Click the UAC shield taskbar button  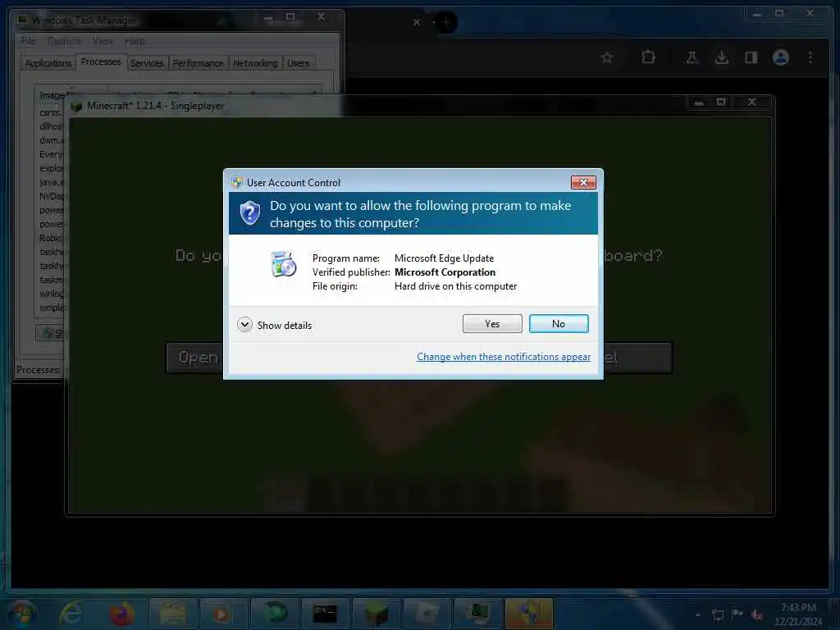tap(529, 614)
